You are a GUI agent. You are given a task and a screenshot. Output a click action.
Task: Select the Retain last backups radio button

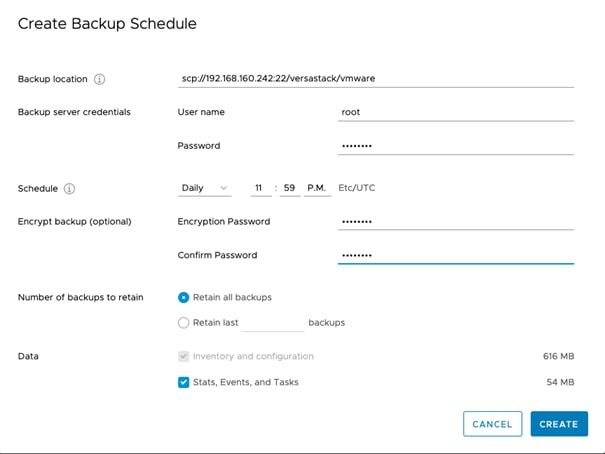coord(184,322)
